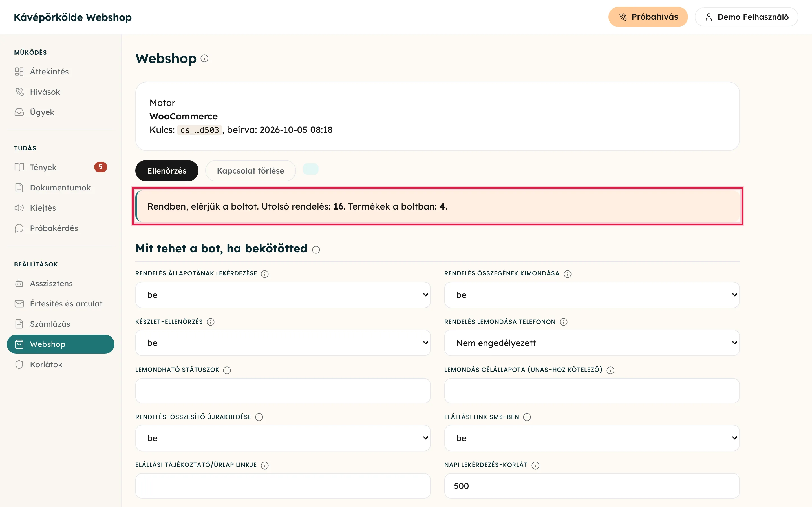Open the Rendelés lemondása telefonon dropdown
Image resolution: width=812 pixels, height=507 pixels.
pyautogui.click(x=592, y=343)
